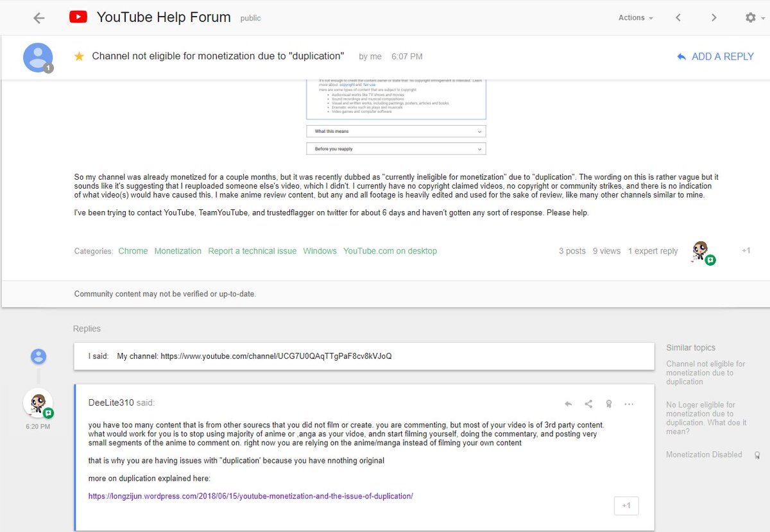Click +1 on the original post
This screenshot has width=770, height=532.
pyautogui.click(x=746, y=250)
